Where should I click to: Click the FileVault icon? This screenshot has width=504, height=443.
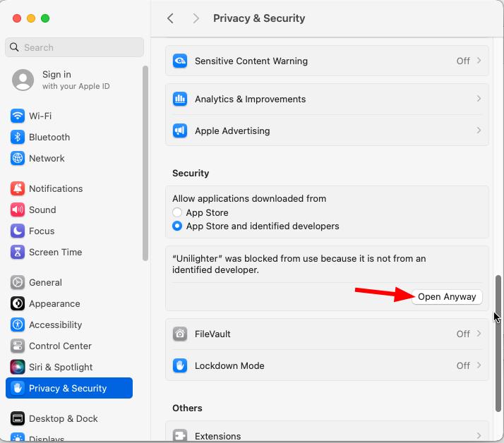pyautogui.click(x=180, y=334)
